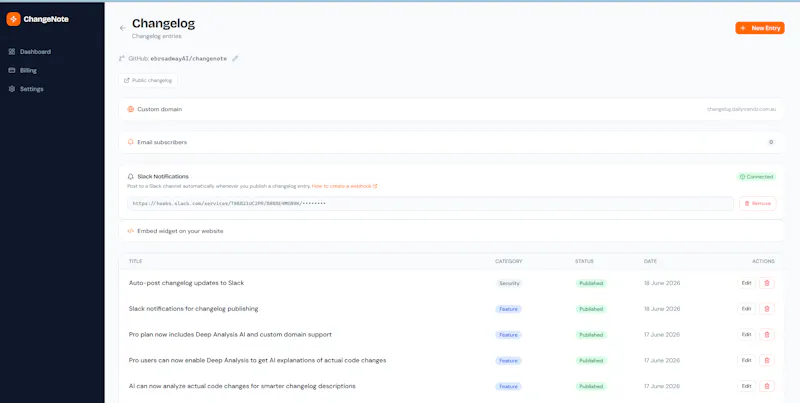Delete 'Slack notifications for changelog publishing' entry
The image size is (800, 403).
tap(766, 309)
